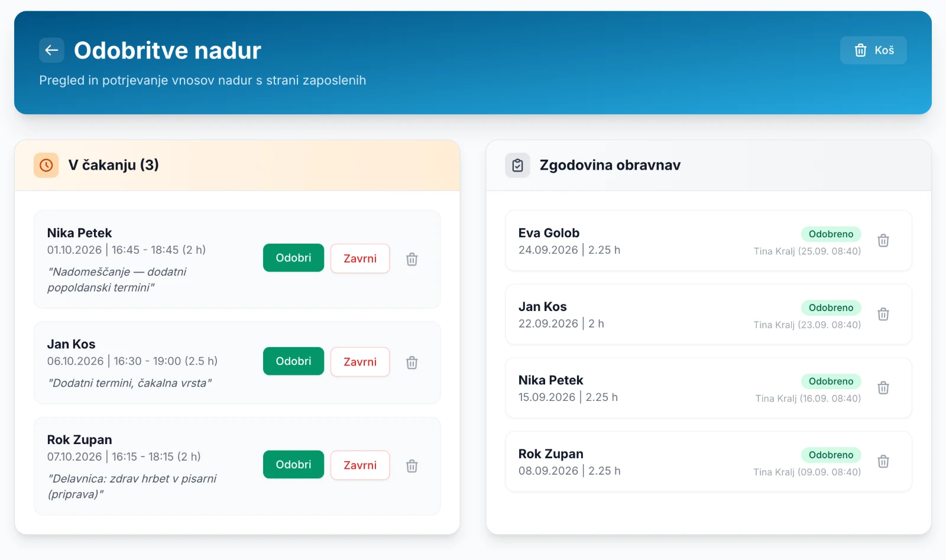Click Odobreno badge on Nika Petek's history record
This screenshot has width=946, height=560.
pyautogui.click(x=831, y=381)
